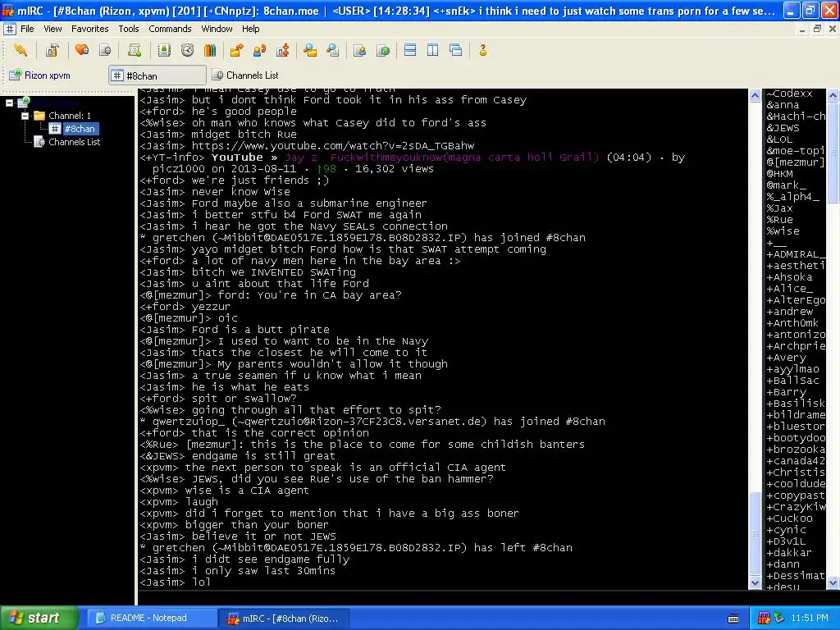
Task: Open the File menu
Action: tap(27, 29)
